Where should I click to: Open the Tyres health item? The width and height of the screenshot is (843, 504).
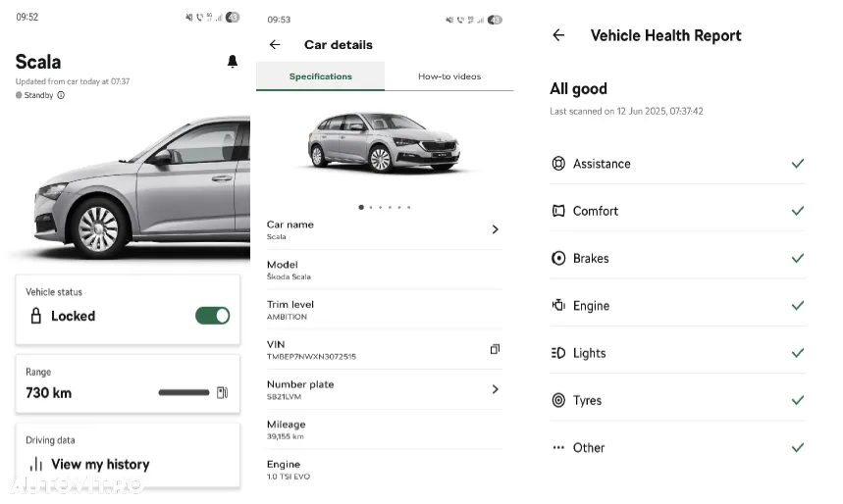pos(677,400)
